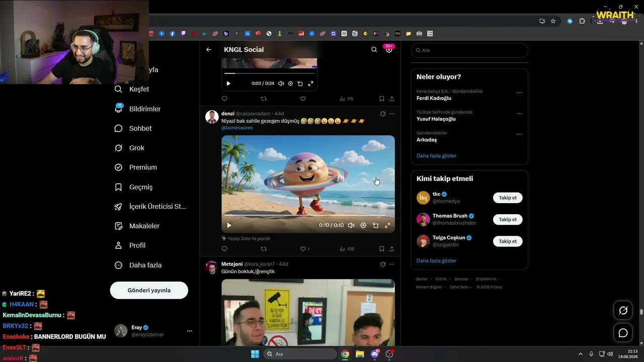The width and height of the screenshot is (644, 362).
Task: Share denzi's post
Action: [x=392, y=249]
